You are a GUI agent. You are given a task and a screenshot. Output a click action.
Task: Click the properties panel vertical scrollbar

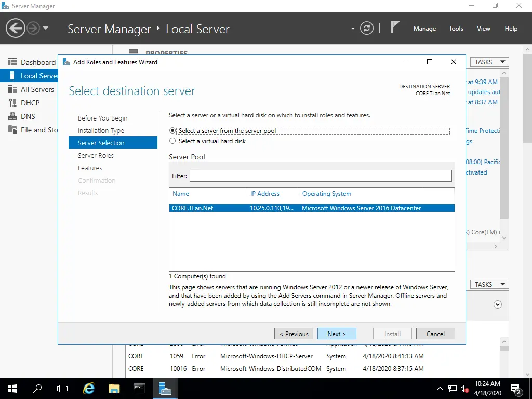pos(504,148)
